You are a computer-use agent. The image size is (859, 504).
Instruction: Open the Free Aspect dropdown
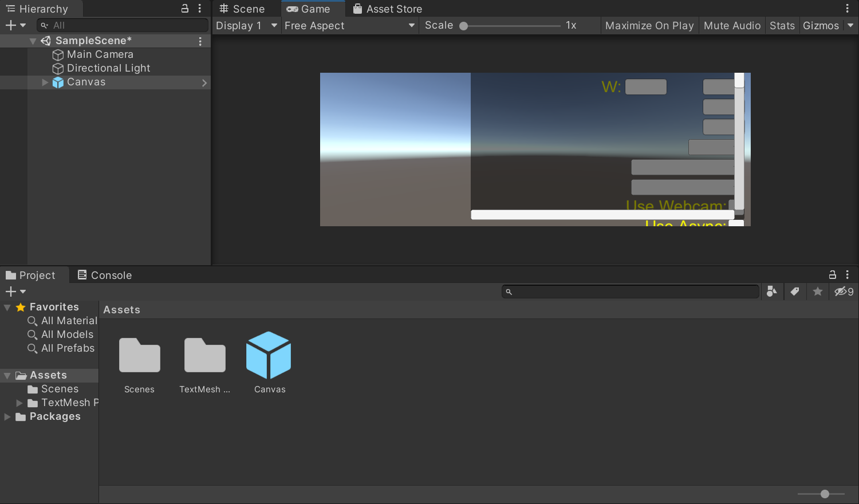[x=349, y=26]
